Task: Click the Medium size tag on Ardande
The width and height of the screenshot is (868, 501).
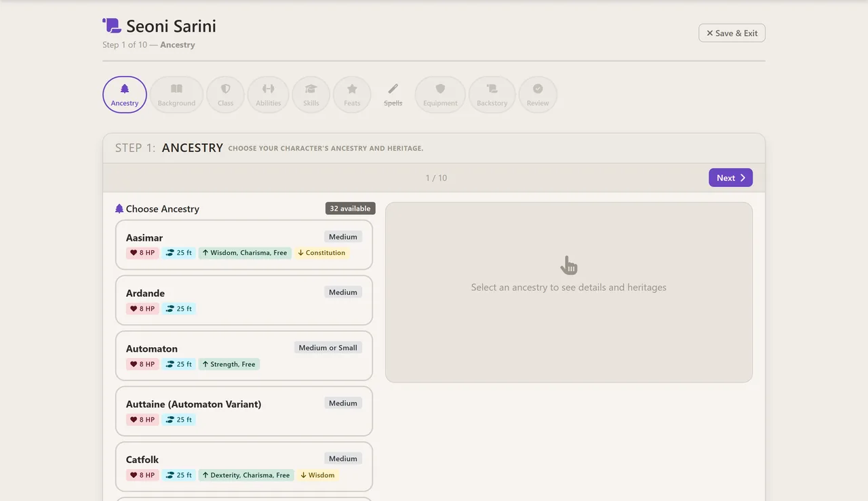Action: click(x=343, y=292)
